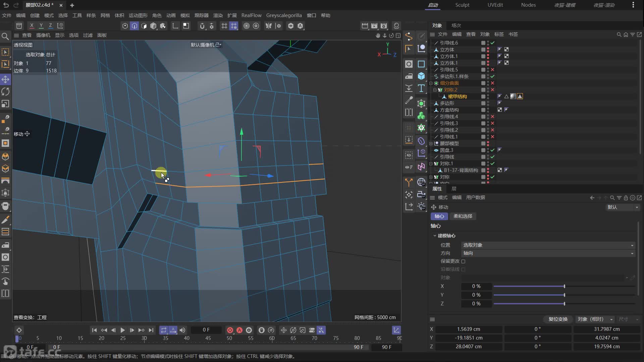The height and width of the screenshot is (362, 644).
Task: Click the globe scene icon
Action: [x=421, y=182]
